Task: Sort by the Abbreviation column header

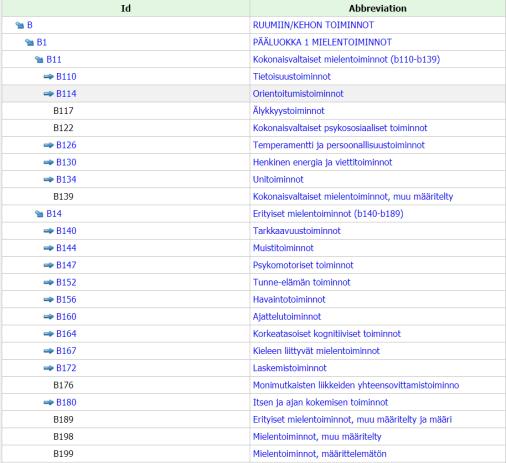Action: pyautogui.click(x=378, y=8)
